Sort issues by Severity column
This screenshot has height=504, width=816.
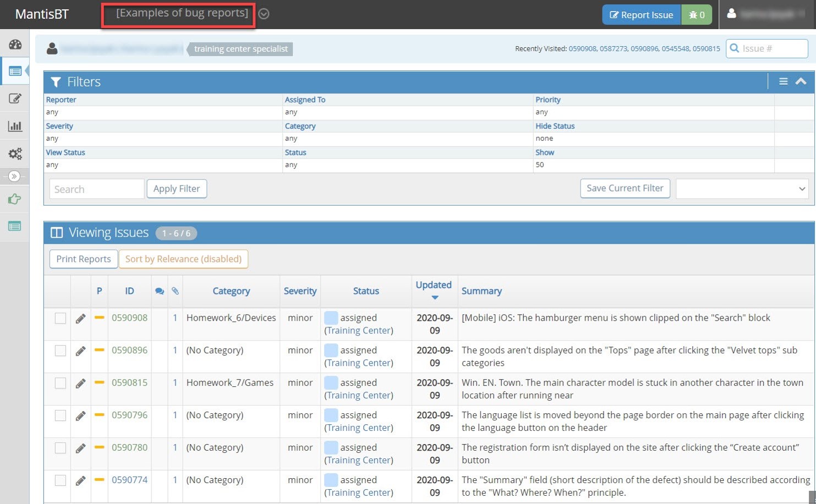[x=300, y=291]
